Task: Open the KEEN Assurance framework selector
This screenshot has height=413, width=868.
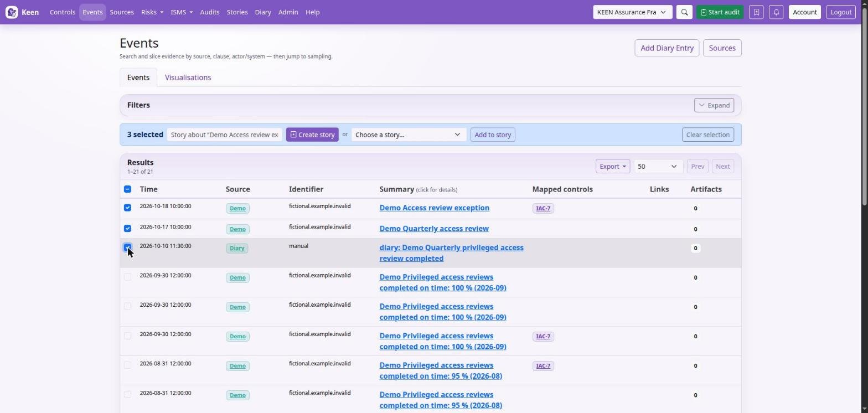Action: pyautogui.click(x=632, y=12)
